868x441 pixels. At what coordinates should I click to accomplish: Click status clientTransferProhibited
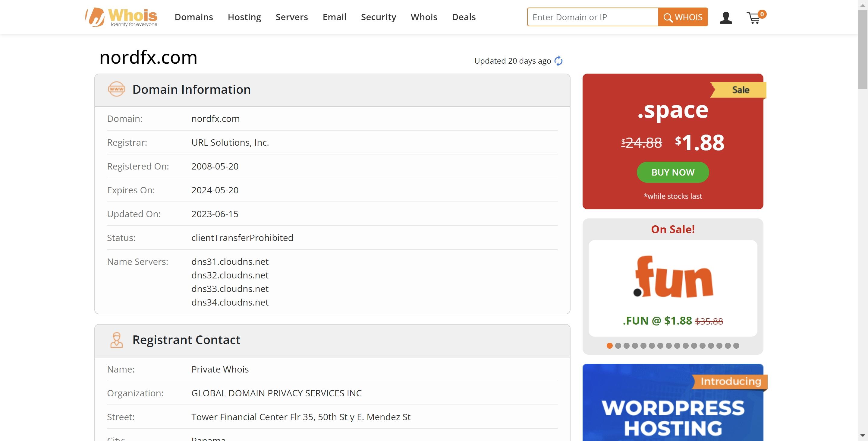tap(242, 238)
